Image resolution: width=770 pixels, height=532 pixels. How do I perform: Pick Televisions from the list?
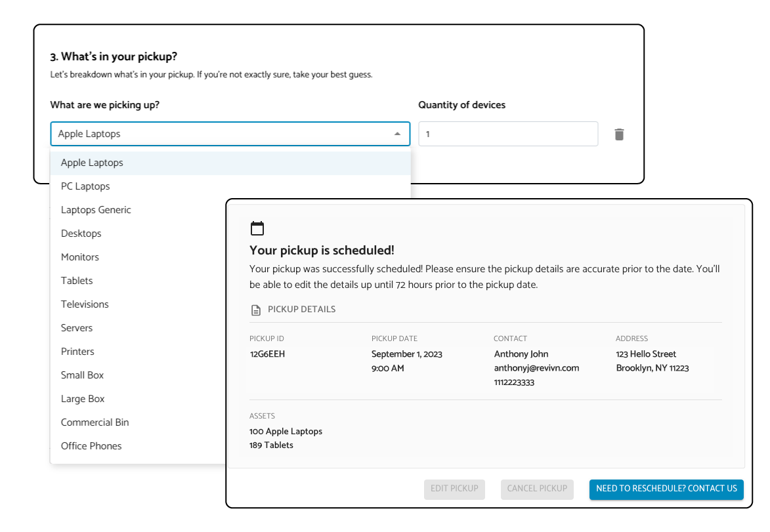pyautogui.click(x=85, y=304)
